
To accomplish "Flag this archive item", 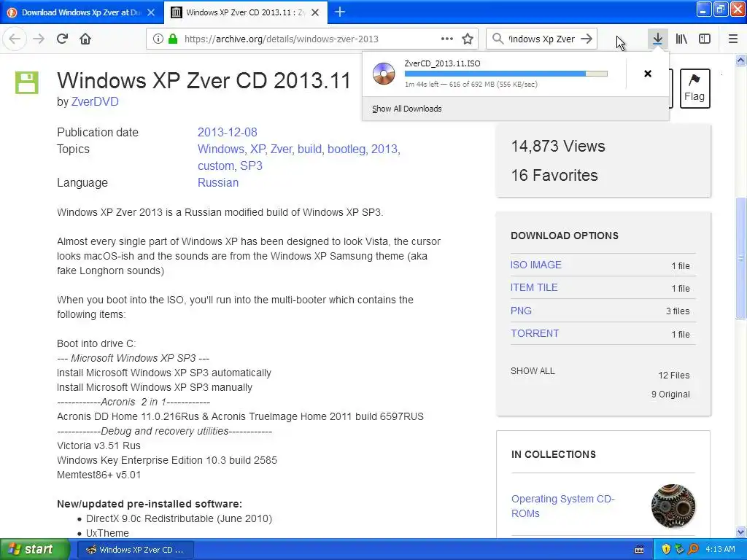I will click(694, 88).
